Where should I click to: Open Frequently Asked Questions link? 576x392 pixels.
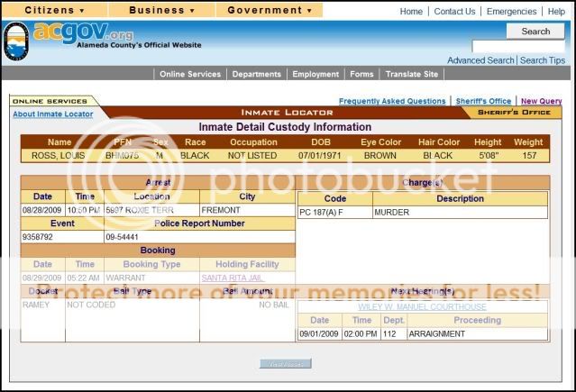tap(392, 102)
